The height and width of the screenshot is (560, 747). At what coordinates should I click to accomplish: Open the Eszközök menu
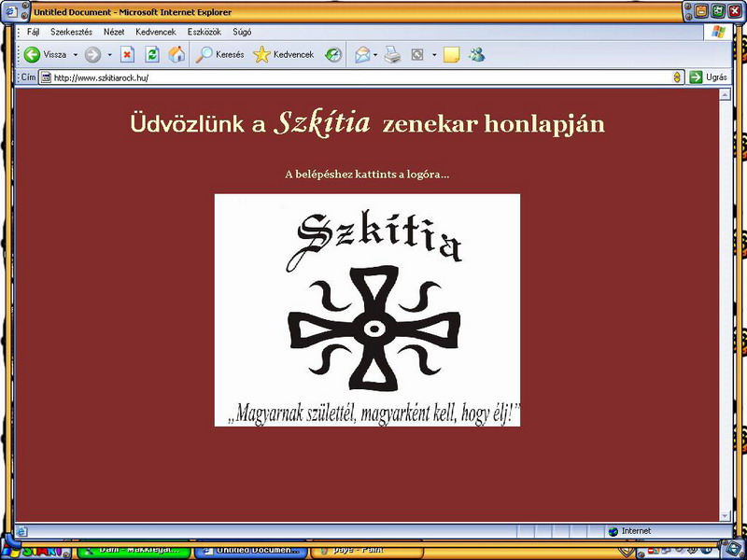tap(204, 32)
